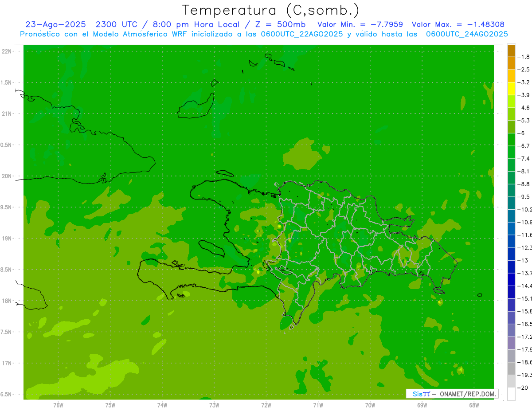
Task: Pick the purple swatch between -17.2 and -17.9
Action: pyautogui.click(x=511, y=343)
